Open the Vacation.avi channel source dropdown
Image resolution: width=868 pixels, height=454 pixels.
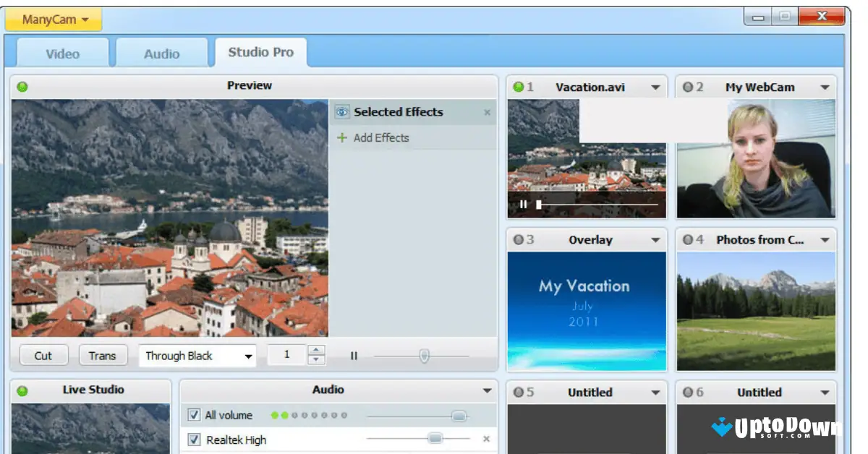657,86
